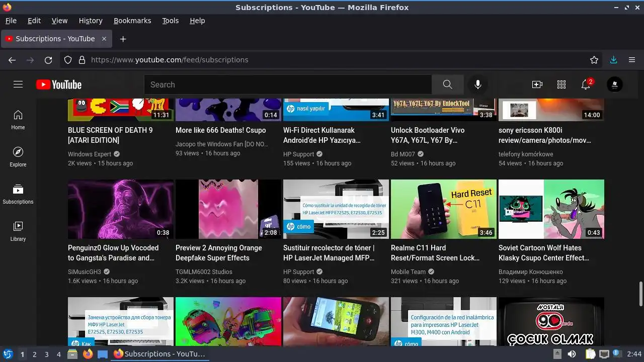Open the Bookmarks menu
Image resolution: width=644 pixels, height=362 pixels.
pyautogui.click(x=132, y=21)
